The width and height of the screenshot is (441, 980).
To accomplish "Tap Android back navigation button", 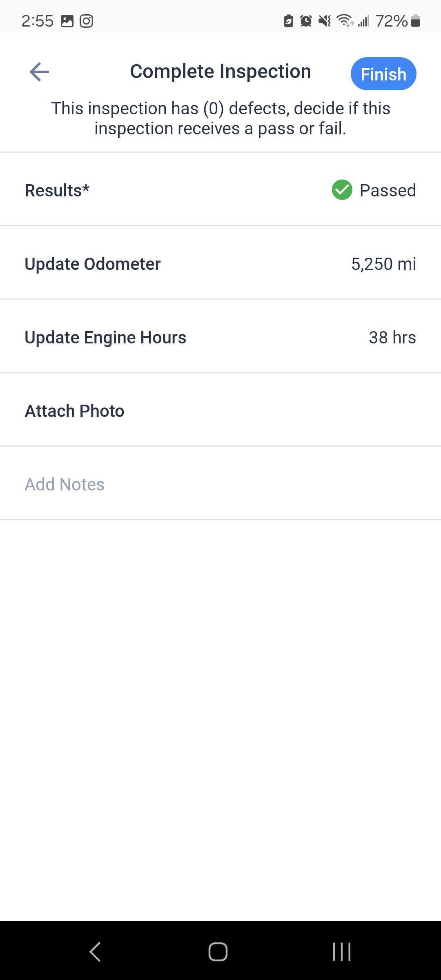I will tap(95, 952).
